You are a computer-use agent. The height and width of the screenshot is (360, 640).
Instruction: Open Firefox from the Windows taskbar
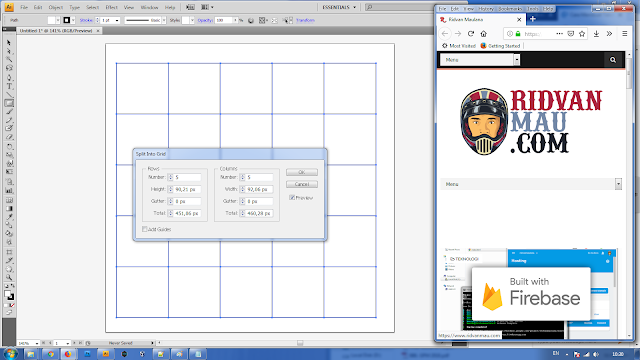pos(68,354)
